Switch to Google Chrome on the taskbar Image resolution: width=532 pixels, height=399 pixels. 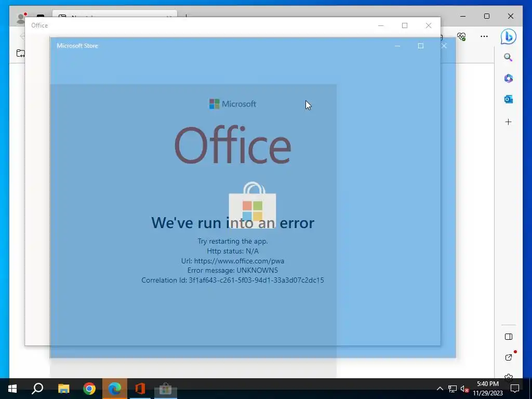89,389
